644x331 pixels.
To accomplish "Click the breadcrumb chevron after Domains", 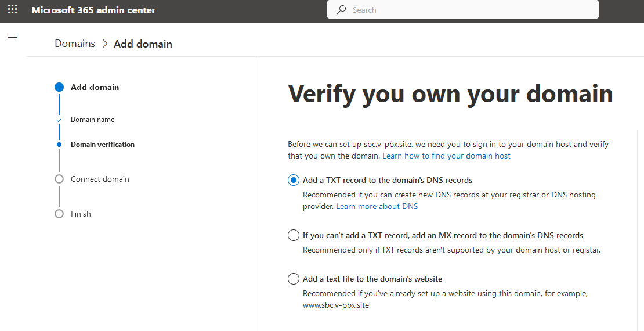I will (105, 44).
